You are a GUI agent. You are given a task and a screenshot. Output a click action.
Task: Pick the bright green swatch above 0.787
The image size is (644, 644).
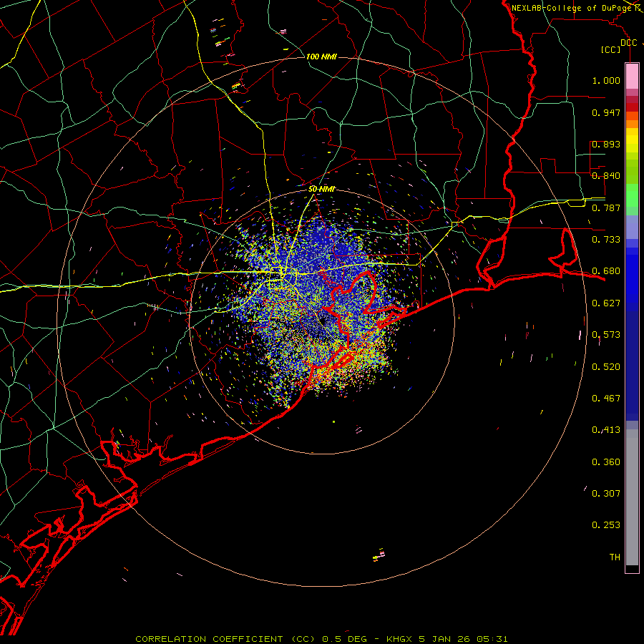(632, 195)
